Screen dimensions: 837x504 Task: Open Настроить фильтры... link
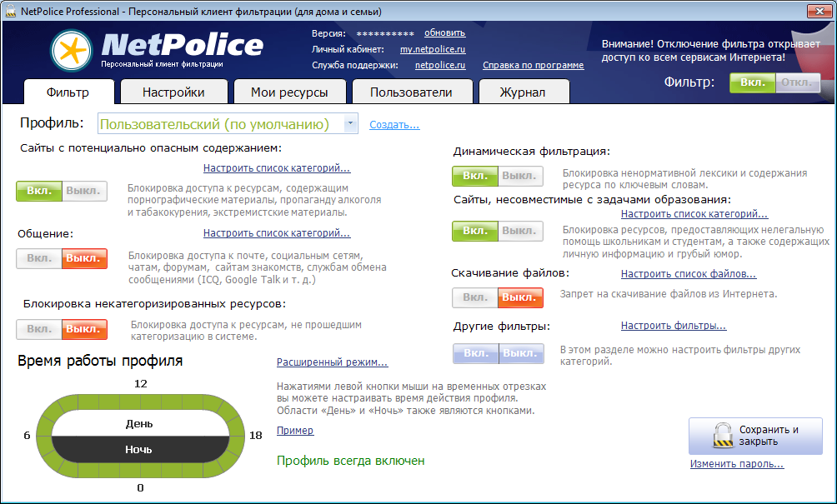(x=674, y=326)
